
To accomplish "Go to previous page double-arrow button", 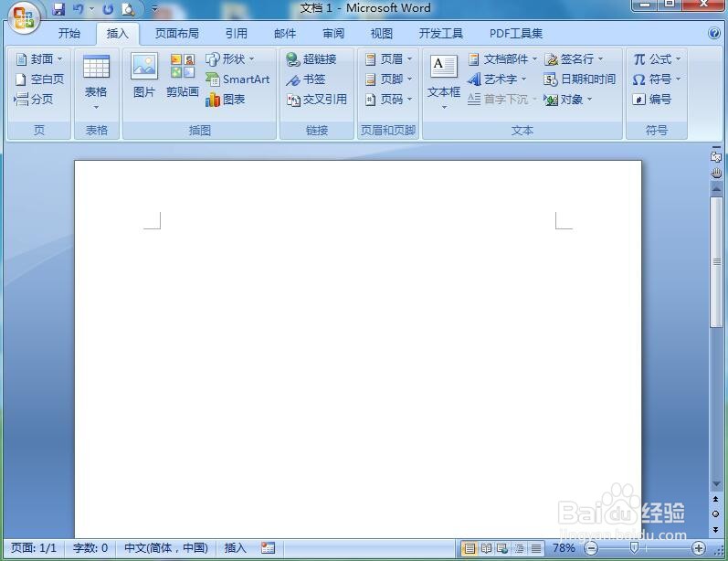I will pos(716,499).
